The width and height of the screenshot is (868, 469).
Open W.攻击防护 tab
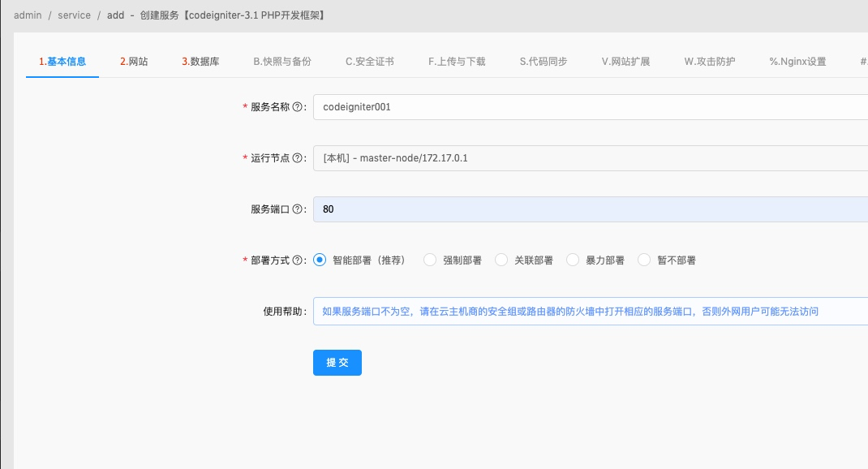[710, 62]
